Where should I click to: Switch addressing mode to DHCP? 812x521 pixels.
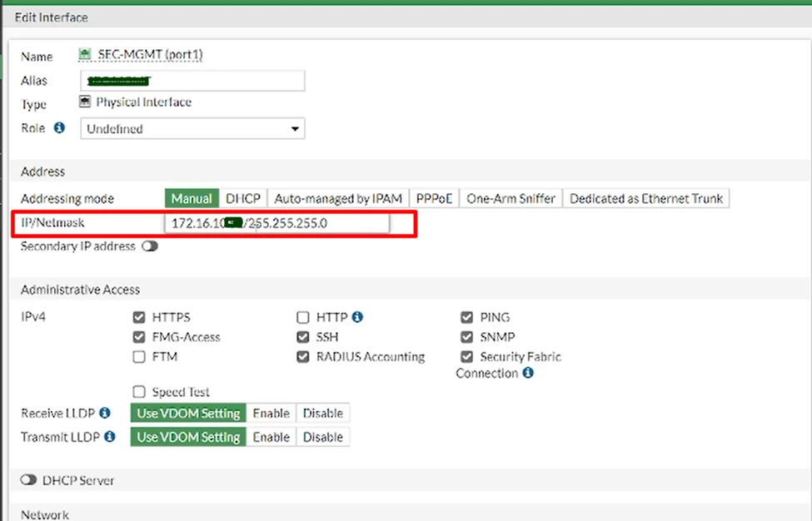pos(242,198)
